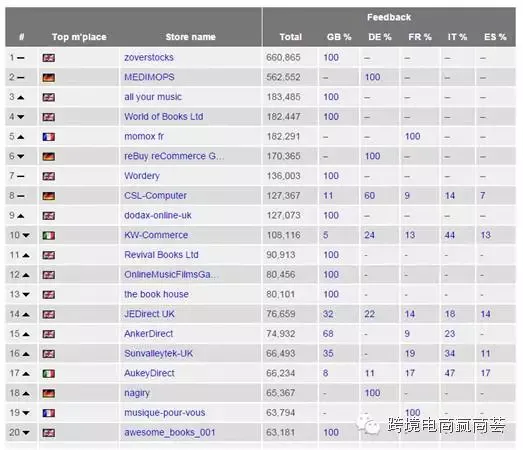
Task: Open nagiry store link
Action: [137, 393]
